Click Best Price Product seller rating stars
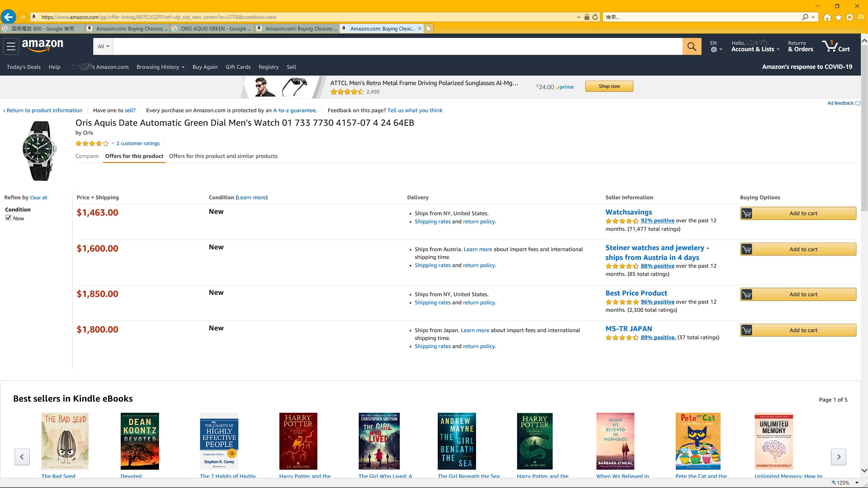The height and width of the screenshot is (488, 868). point(622,302)
